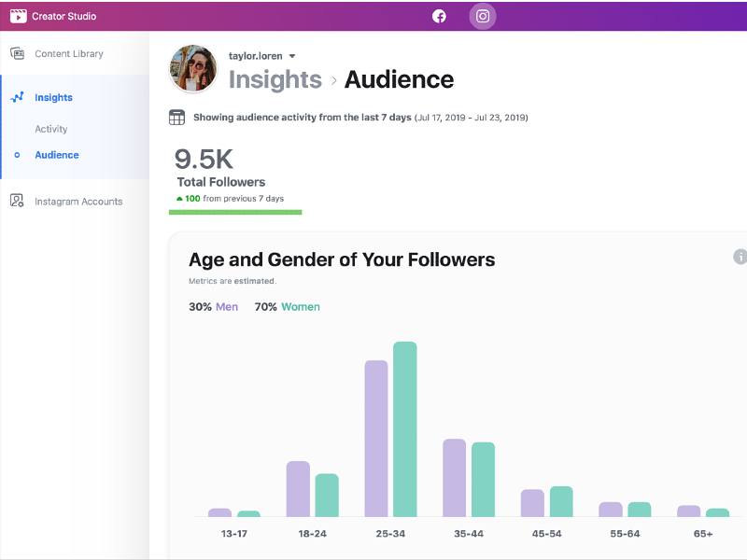The height and width of the screenshot is (560, 747).
Task: Open the info icon on followers chart
Action: point(740,257)
